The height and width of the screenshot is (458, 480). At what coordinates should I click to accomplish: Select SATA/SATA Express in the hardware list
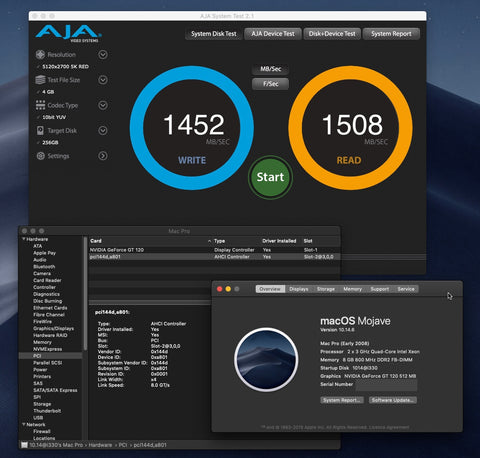pos(55,390)
